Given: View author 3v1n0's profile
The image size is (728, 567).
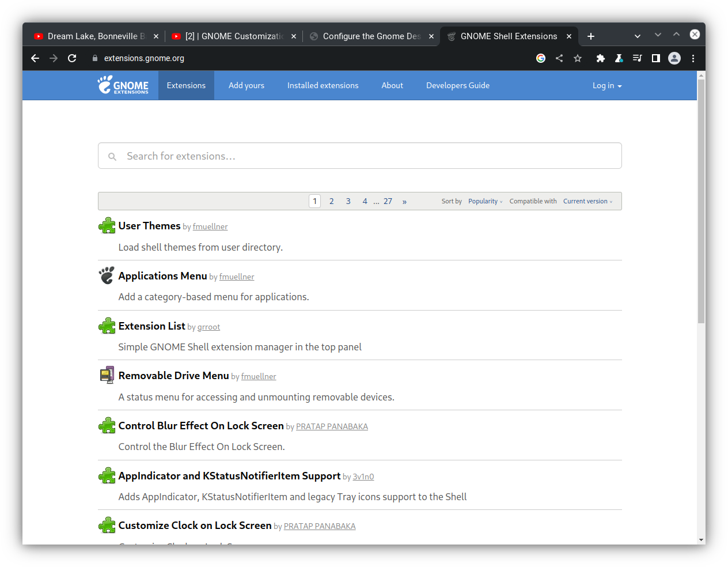Looking at the screenshot, I should pyautogui.click(x=363, y=477).
